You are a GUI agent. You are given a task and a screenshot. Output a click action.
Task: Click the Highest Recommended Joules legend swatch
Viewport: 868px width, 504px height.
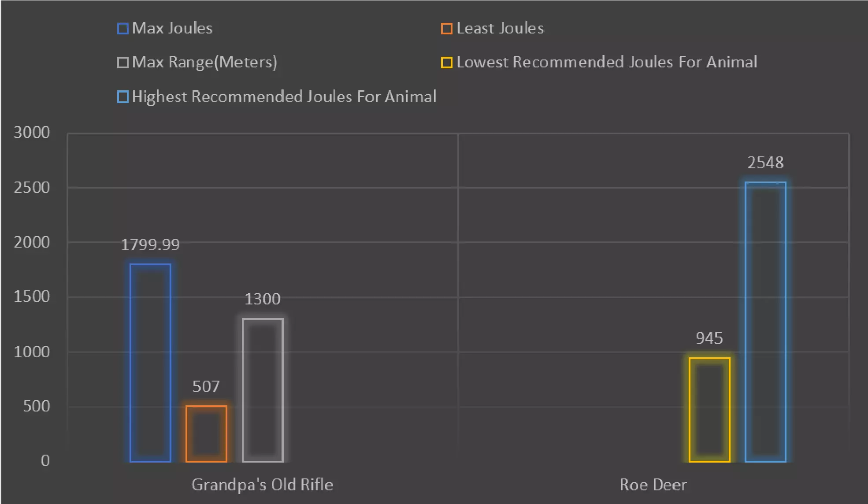(123, 97)
